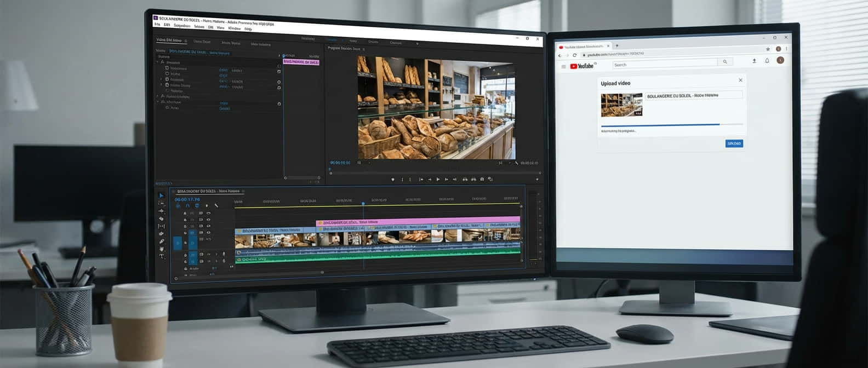Open YouTube notifications bell
Image resolution: width=868 pixels, height=368 pixels.
(x=767, y=61)
